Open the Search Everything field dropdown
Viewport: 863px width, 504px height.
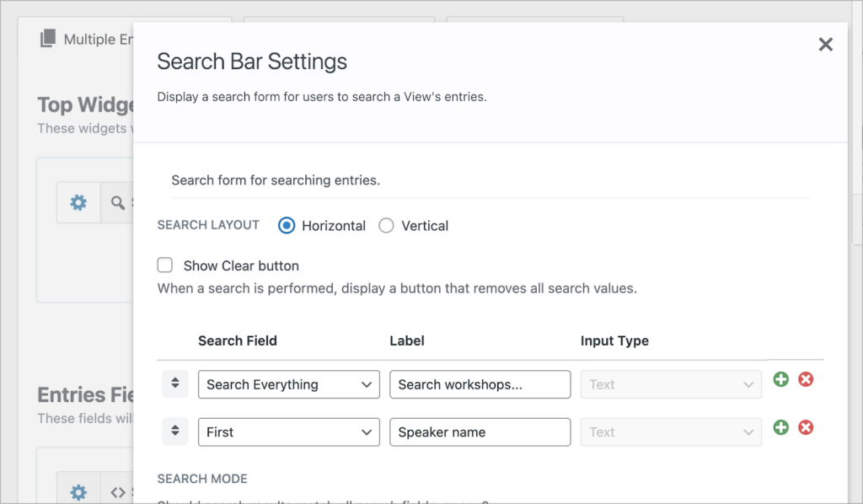click(x=288, y=384)
